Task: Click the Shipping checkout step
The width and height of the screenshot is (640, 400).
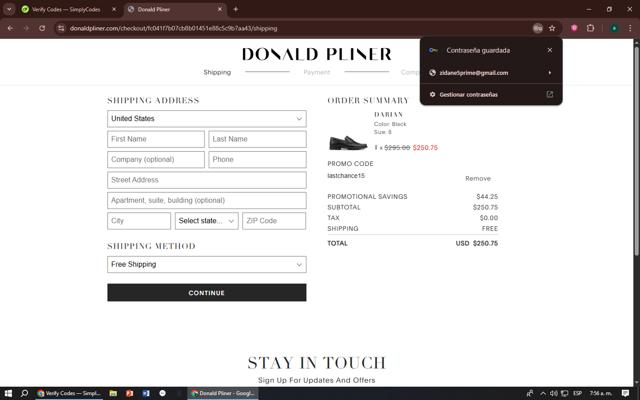Action: (x=217, y=72)
